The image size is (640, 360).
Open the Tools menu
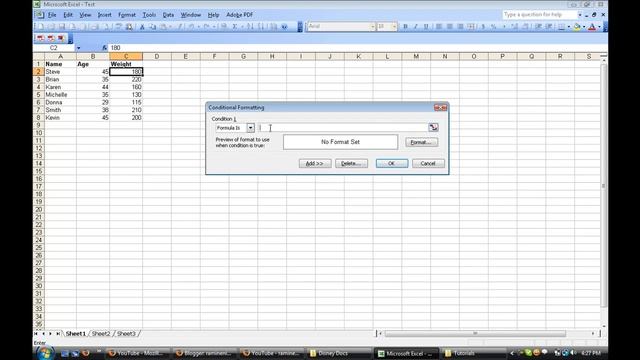pos(149,15)
